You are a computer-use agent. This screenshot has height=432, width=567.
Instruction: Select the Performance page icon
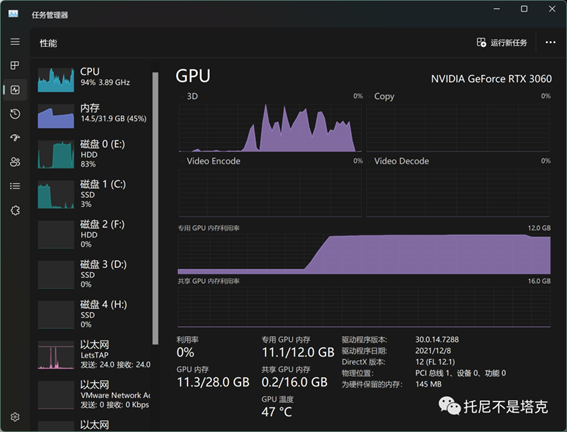click(x=15, y=90)
